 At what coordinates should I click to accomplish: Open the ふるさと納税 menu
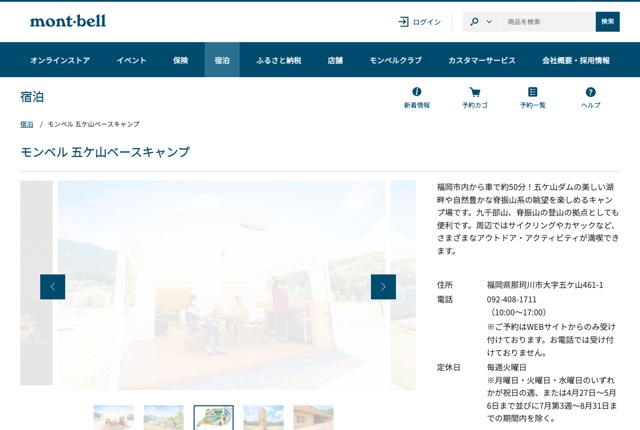tap(278, 60)
